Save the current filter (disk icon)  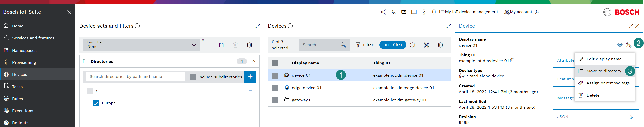coord(221,45)
